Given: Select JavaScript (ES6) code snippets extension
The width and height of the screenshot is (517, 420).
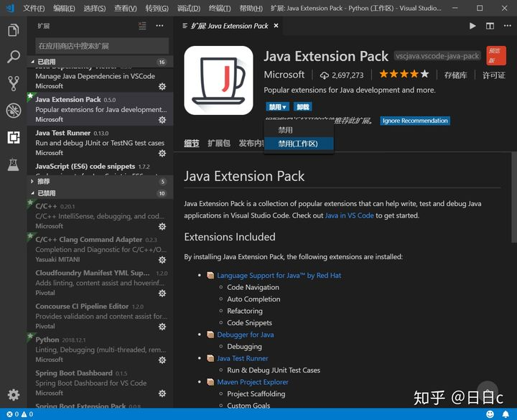Looking at the screenshot, I should pos(100,167).
